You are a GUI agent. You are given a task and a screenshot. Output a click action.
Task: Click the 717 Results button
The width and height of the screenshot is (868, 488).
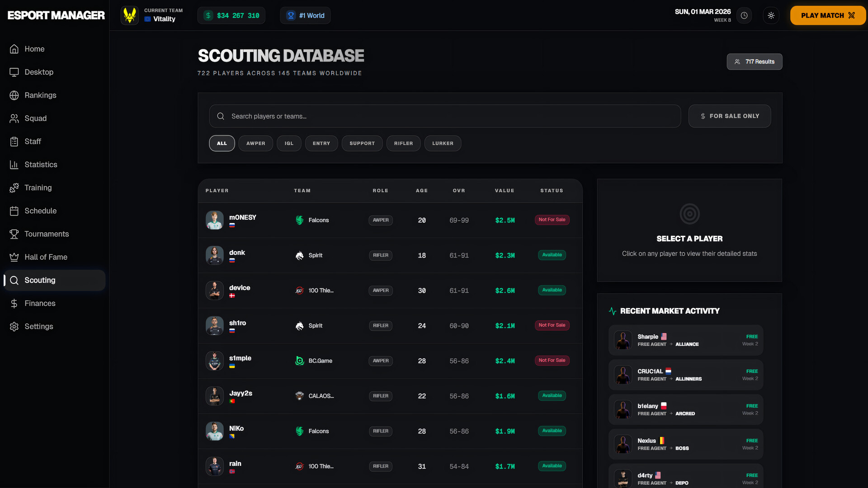tap(754, 61)
